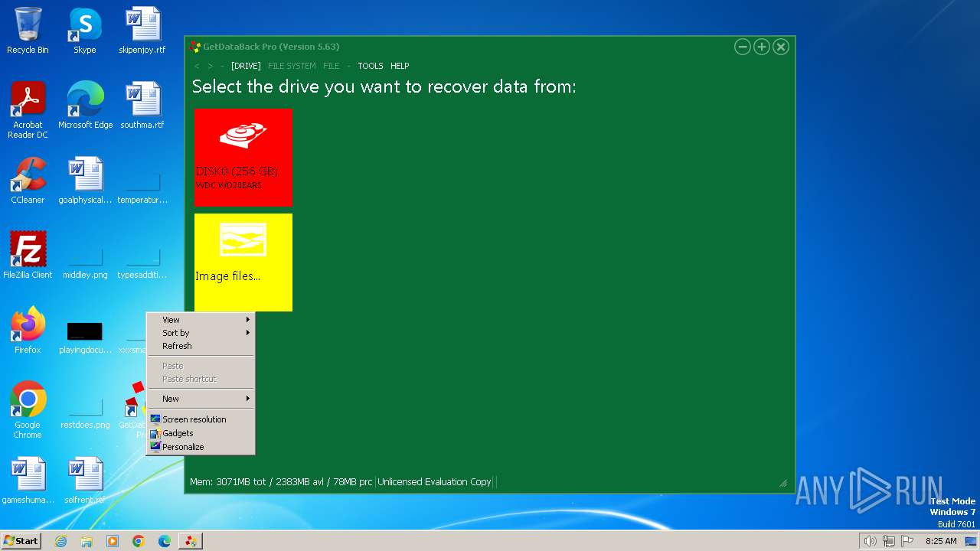Minimize the GetDataBack Pro window

click(743, 47)
